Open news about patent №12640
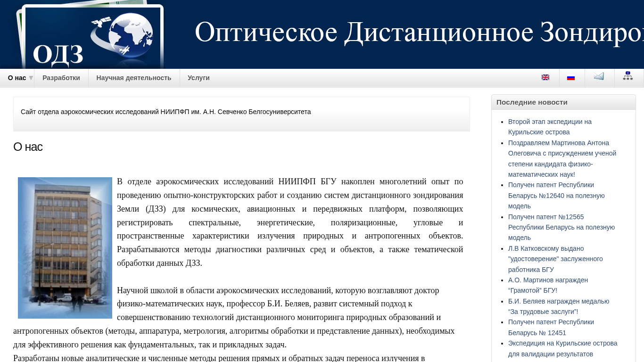644x362 pixels. point(556,196)
